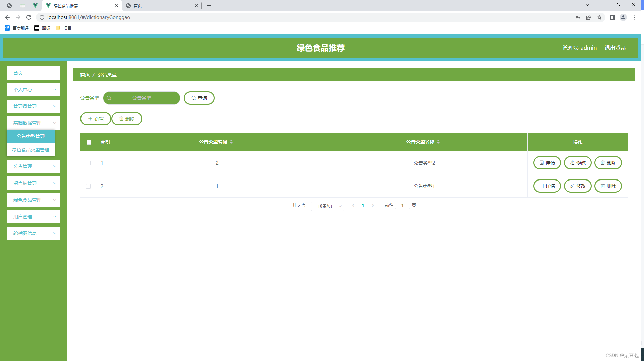The width and height of the screenshot is (644, 361).
Task: Click 修改 button for 公告类型2 row
Action: click(578, 163)
